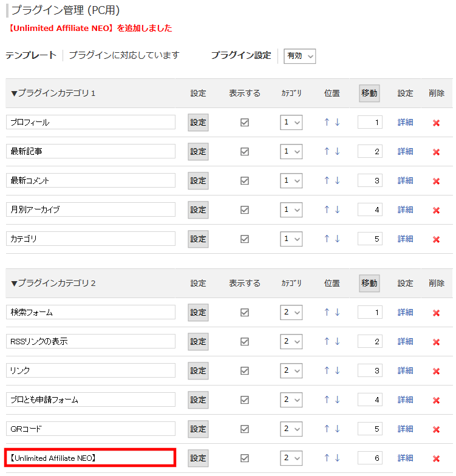Screen dimensions: 456x476
Task: Toggle display checkbox for リンク
Action: tap(245, 370)
